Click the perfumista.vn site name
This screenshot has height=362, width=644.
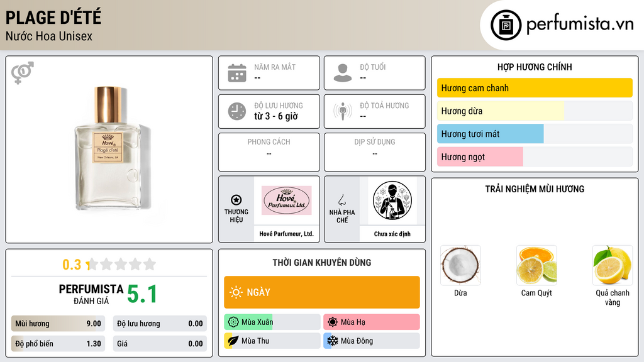(580, 24)
